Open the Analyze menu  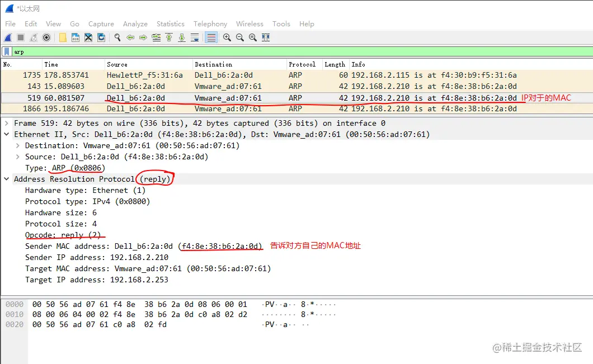135,24
